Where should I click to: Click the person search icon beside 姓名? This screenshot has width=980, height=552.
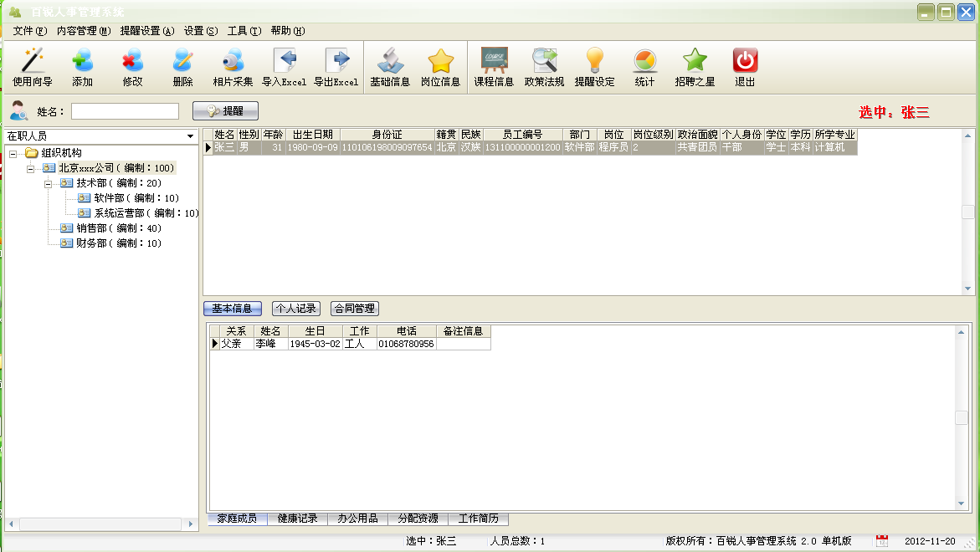18,110
